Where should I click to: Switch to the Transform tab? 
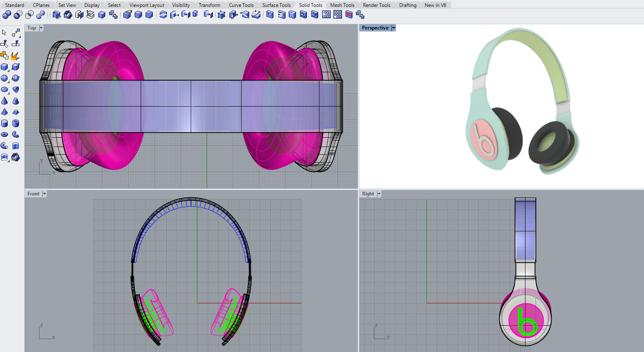tap(209, 5)
